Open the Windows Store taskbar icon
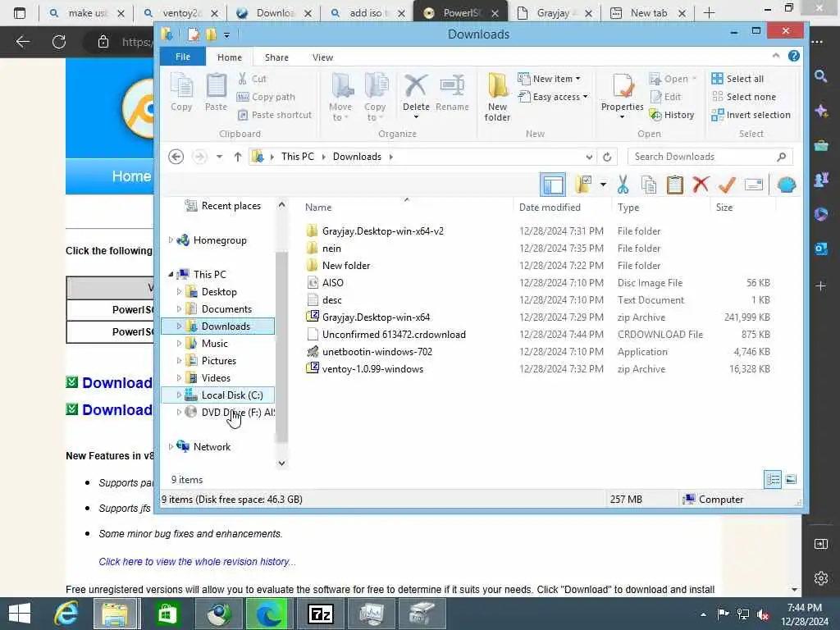 pos(167,614)
